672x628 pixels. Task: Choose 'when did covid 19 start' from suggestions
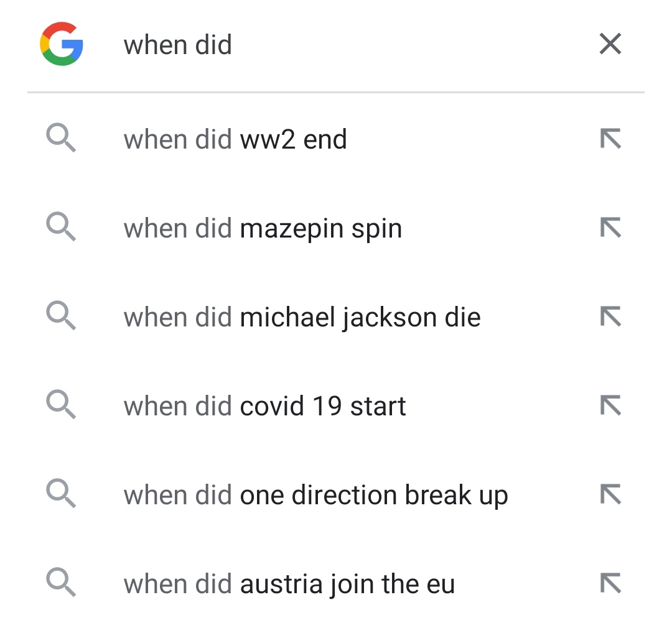pos(264,405)
